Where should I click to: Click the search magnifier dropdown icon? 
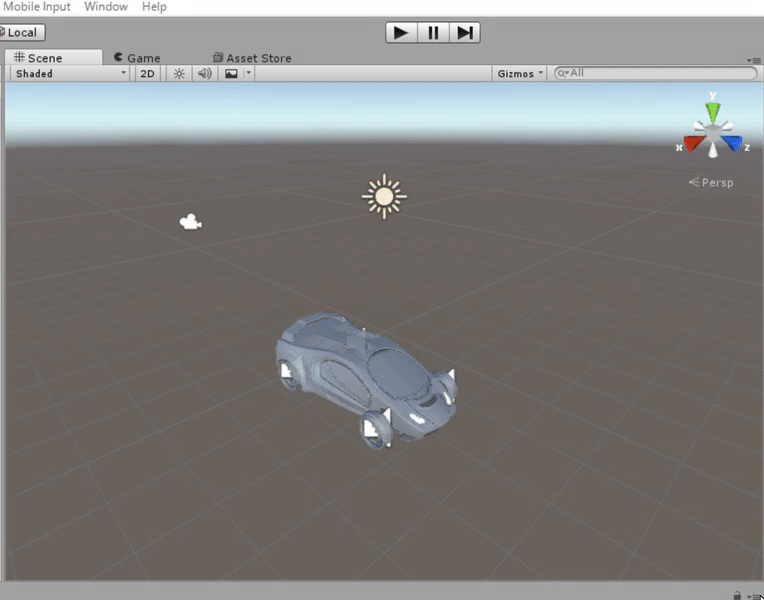tap(563, 73)
